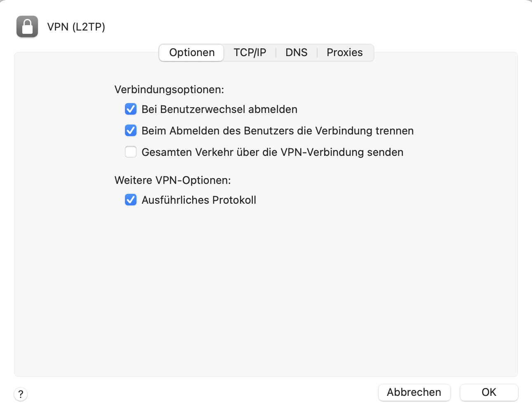Confirm settings with OK

pos(489,392)
